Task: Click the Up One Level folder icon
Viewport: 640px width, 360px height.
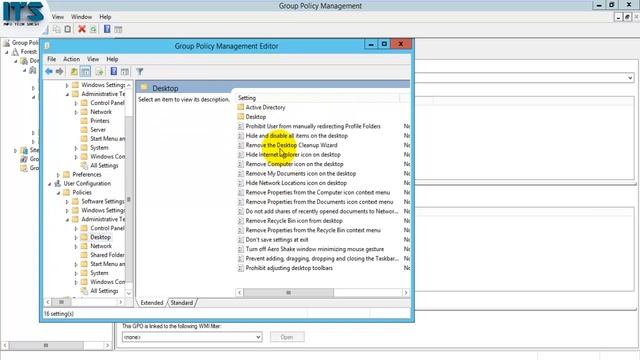Action: click(74, 71)
